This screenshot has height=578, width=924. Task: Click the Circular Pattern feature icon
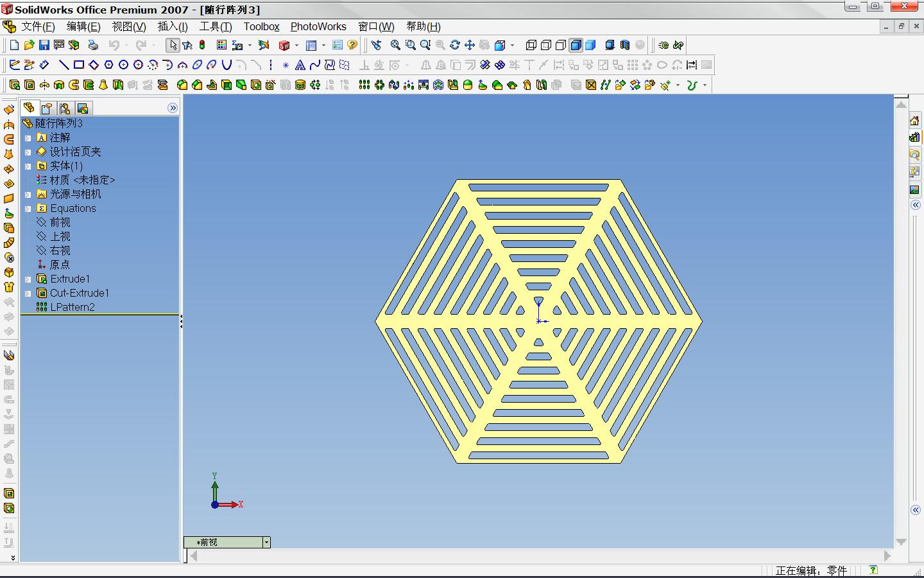pos(379,85)
